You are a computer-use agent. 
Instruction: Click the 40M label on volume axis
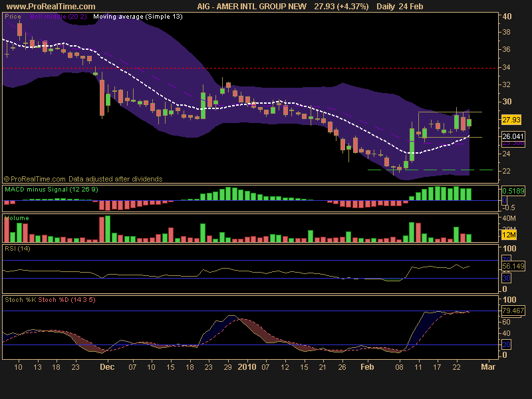509,218
